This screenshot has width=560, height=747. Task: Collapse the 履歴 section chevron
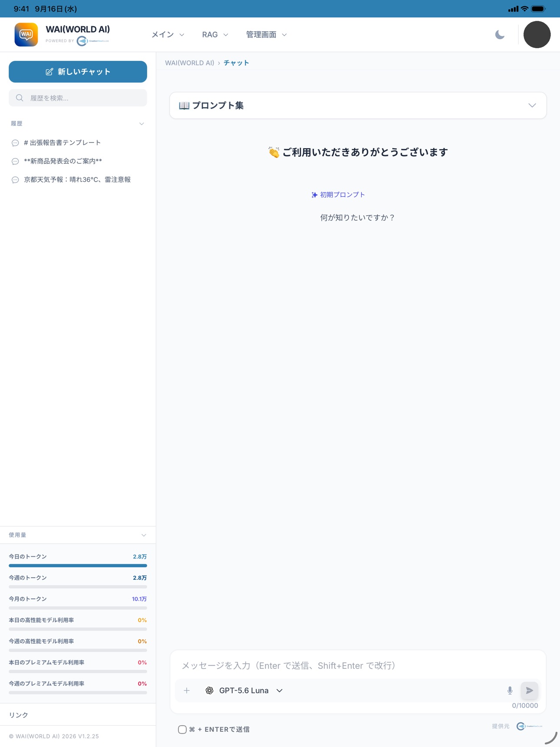click(x=142, y=124)
